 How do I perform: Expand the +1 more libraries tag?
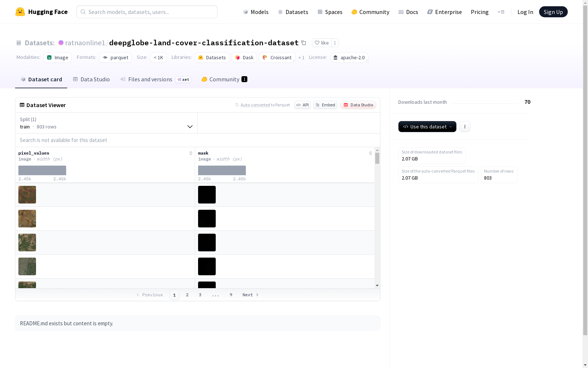click(301, 58)
